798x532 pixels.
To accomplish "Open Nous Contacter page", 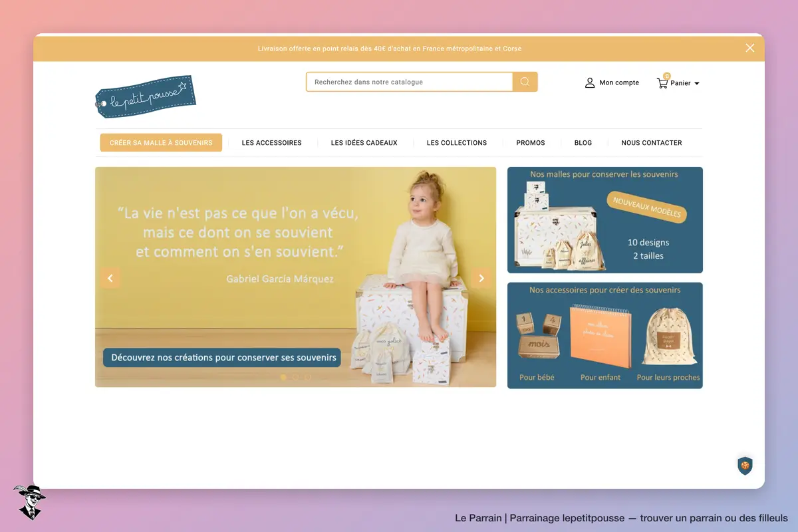I will [652, 143].
